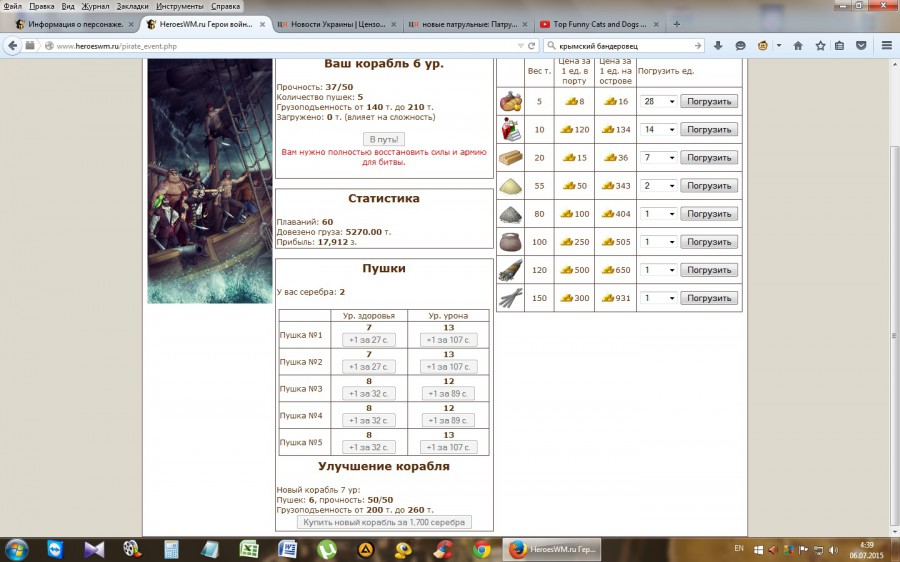Open quantity dropdown in 100 t row
Viewport: 900px width, 562px height.
pos(658,242)
